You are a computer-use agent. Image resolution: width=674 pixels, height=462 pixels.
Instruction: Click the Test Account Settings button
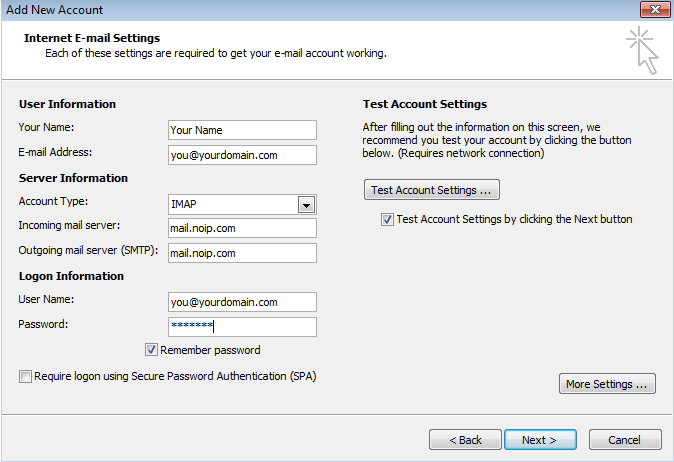pyautogui.click(x=432, y=190)
